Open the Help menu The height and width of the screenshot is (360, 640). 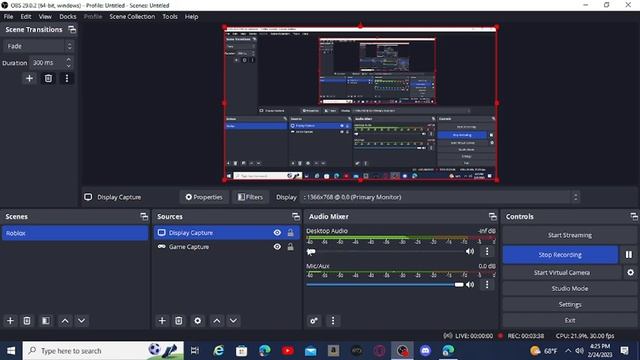pyautogui.click(x=191, y=17)
